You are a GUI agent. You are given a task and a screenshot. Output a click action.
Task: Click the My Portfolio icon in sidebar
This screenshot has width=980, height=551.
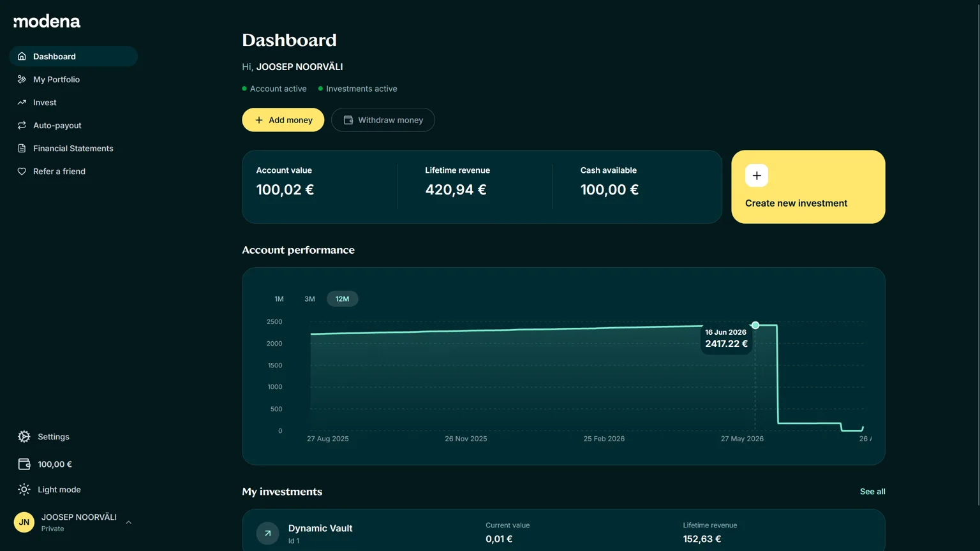click(x=22, y=79)
